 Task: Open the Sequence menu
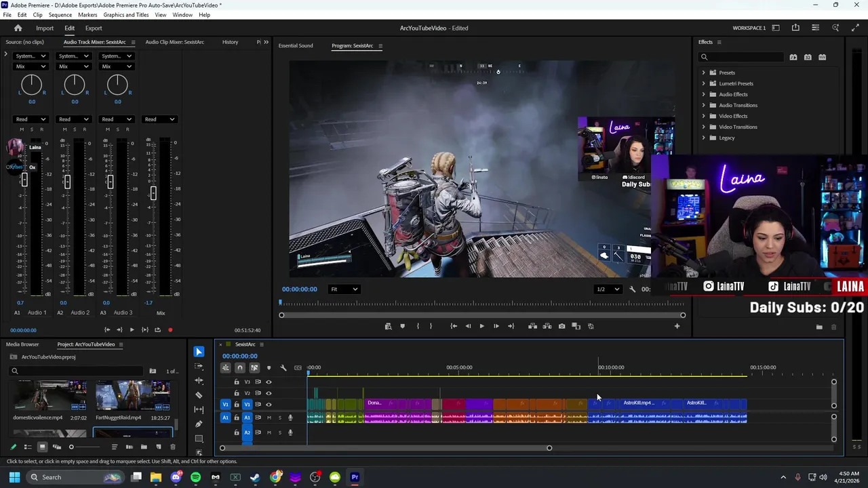coord(60,15)
